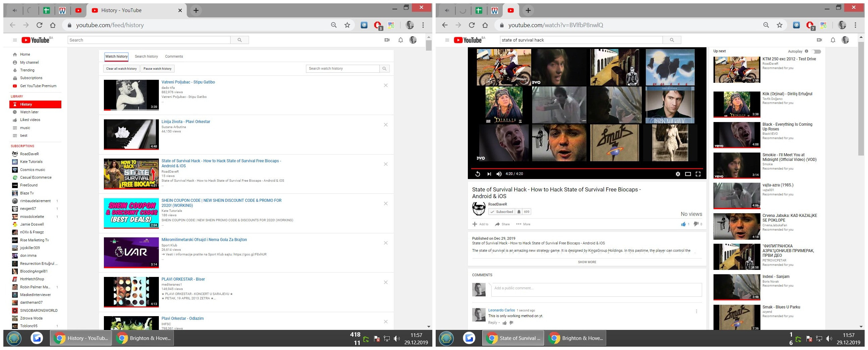Open notifications bell in History window
This screenshot has height=350, width=868.
coord(400,40)
